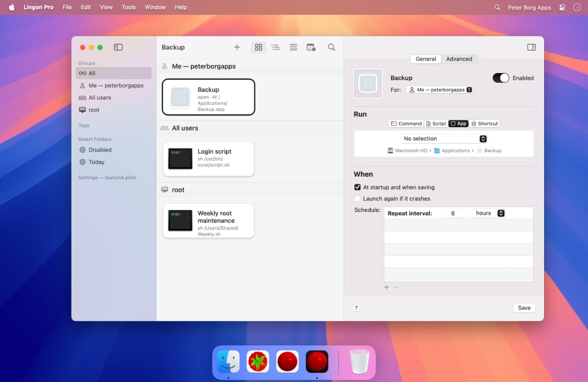Enable the Backup job with the toggle
The height and width of the screenshot is (382, 588).
tap(500, 78)
